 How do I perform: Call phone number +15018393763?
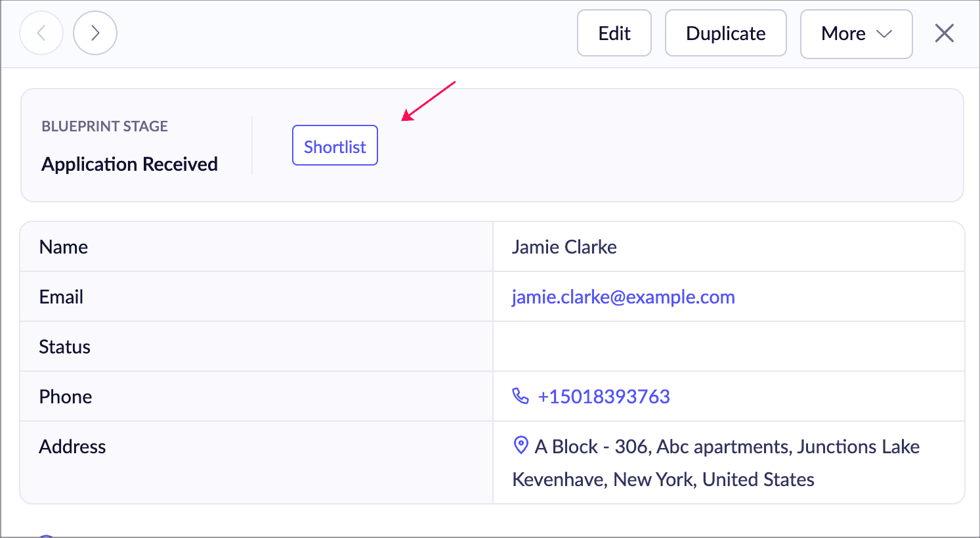[603, 397]
